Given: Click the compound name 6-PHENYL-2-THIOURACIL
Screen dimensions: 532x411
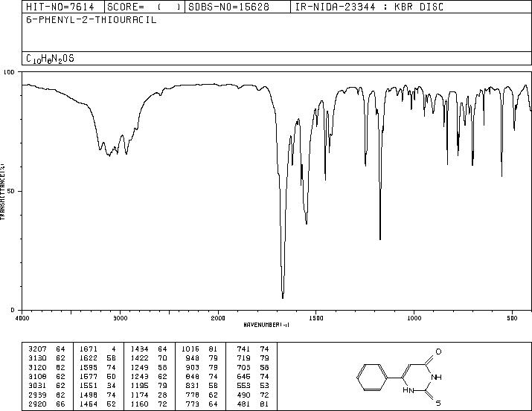Looking at the screenshot, I should pyautogui.click(x=92, y=19).
